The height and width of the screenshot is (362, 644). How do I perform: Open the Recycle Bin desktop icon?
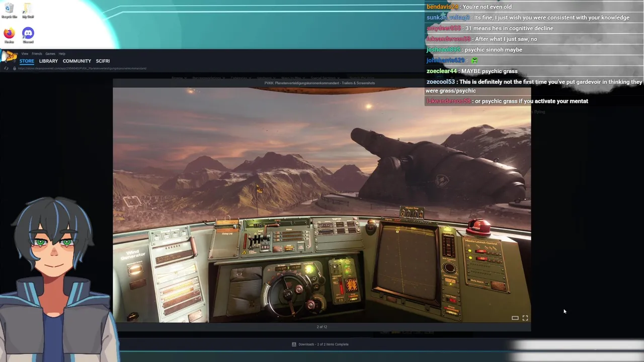tap(9, 11)
